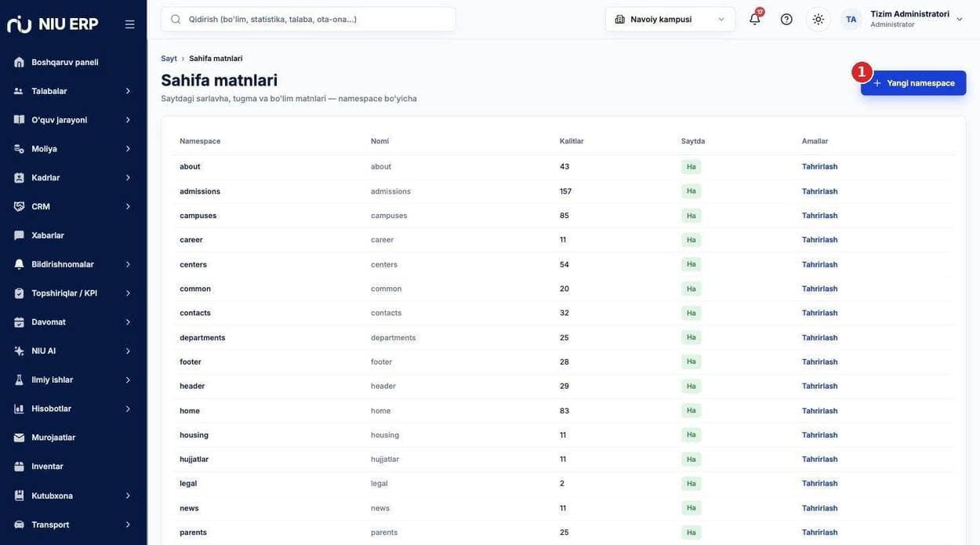980x545 pixels.
Task: Click the Davomat calendar icon
Action: click(19, 322)
